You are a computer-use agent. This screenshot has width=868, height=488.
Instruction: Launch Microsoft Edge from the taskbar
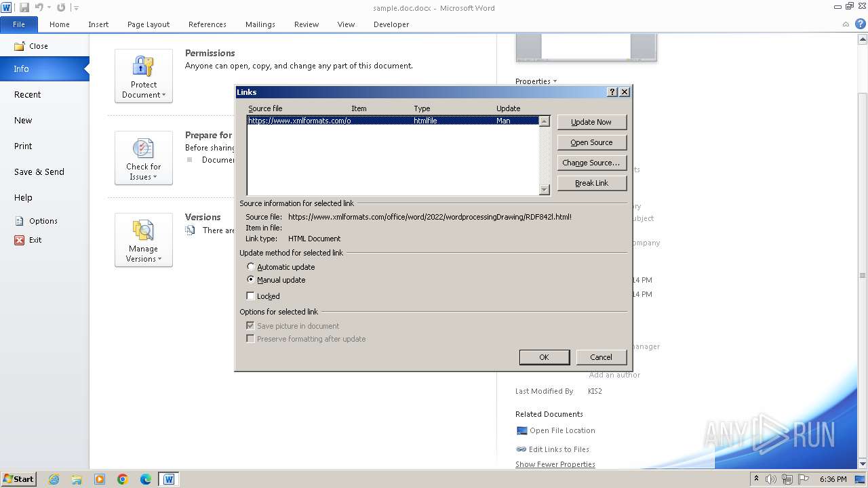point(146,479)
